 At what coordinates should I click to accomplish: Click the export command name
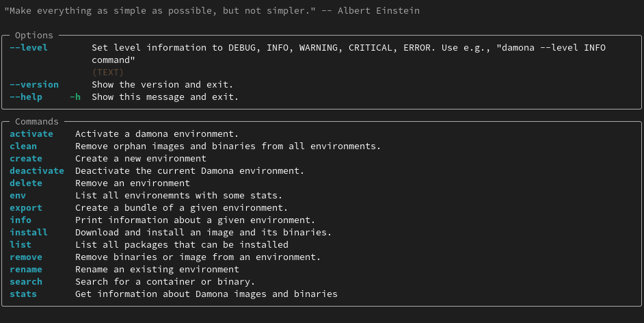pyautogui.click(x=26, y=208)
